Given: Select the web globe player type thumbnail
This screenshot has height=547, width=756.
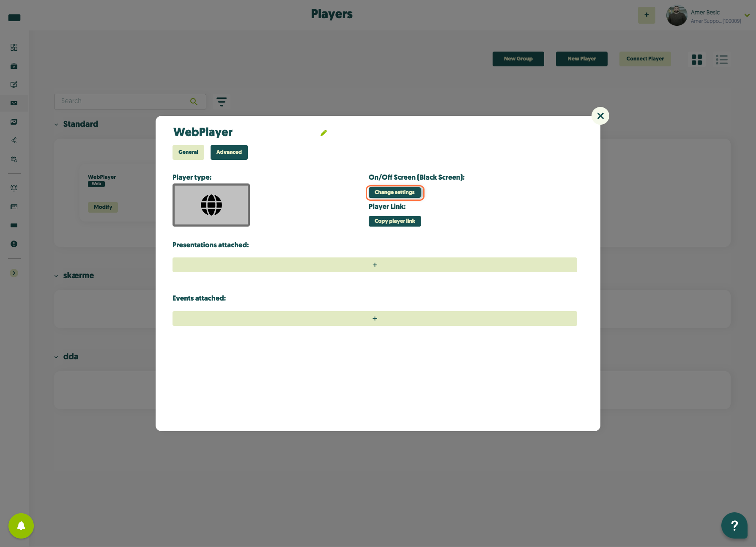Looking at the screenshot, I should tap(211, 205).
